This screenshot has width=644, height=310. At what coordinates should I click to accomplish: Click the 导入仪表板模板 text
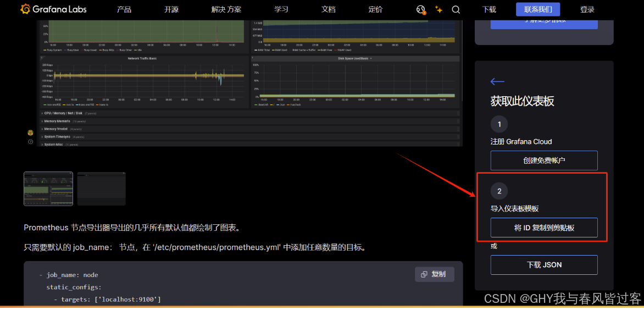pos(514,208)
